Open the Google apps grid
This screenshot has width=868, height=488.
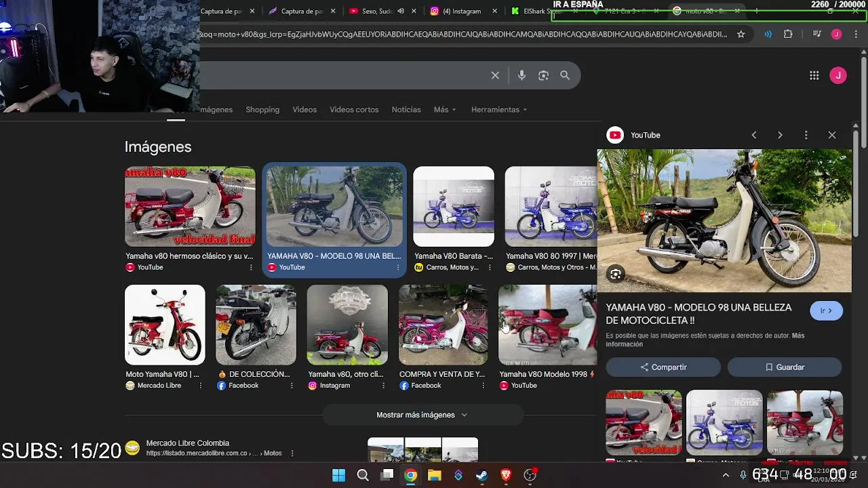814,75
